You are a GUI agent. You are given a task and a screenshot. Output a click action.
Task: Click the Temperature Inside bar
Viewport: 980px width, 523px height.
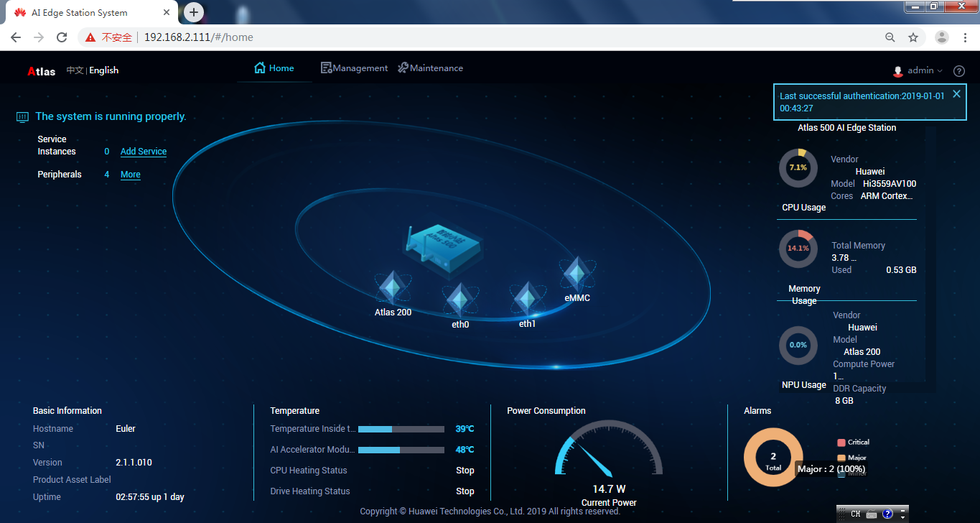(401, 429)
